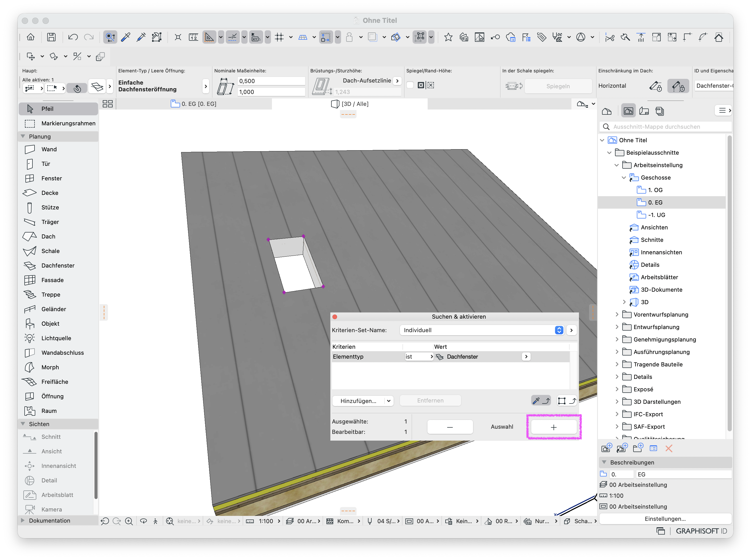The image size is (751, 560).
Task: Collapse the Planung section
Action: pyautogui.click(x=23, y=136)
